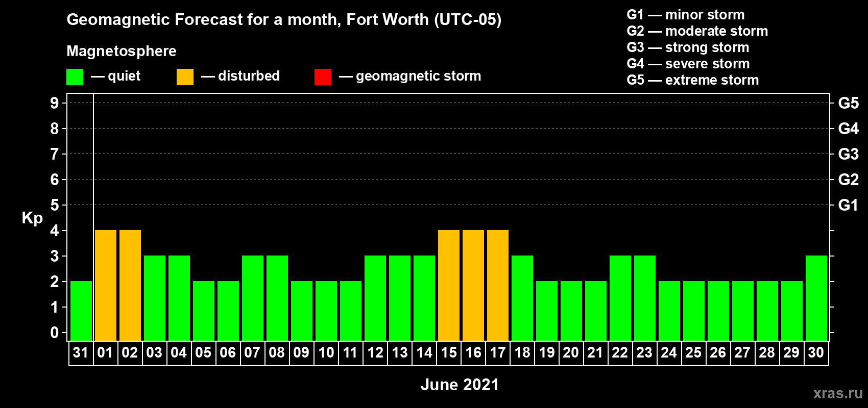Click the date label 20
868x408 pixels.
coord(571,352)
